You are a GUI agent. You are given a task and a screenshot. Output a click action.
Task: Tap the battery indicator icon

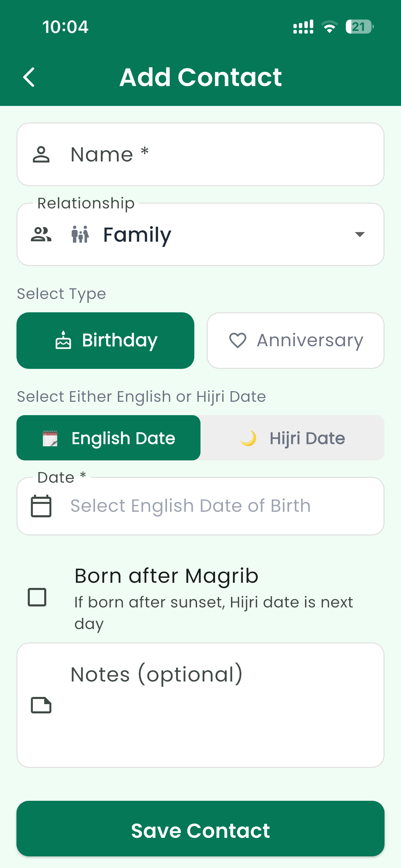359,27
